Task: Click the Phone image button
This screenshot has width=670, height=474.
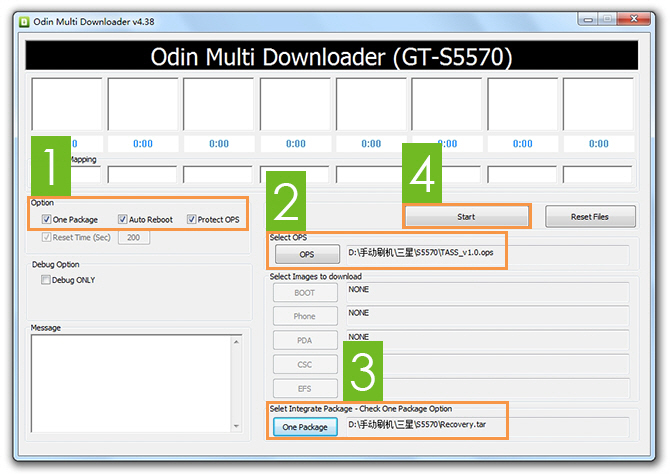Action: coord(305,316)
